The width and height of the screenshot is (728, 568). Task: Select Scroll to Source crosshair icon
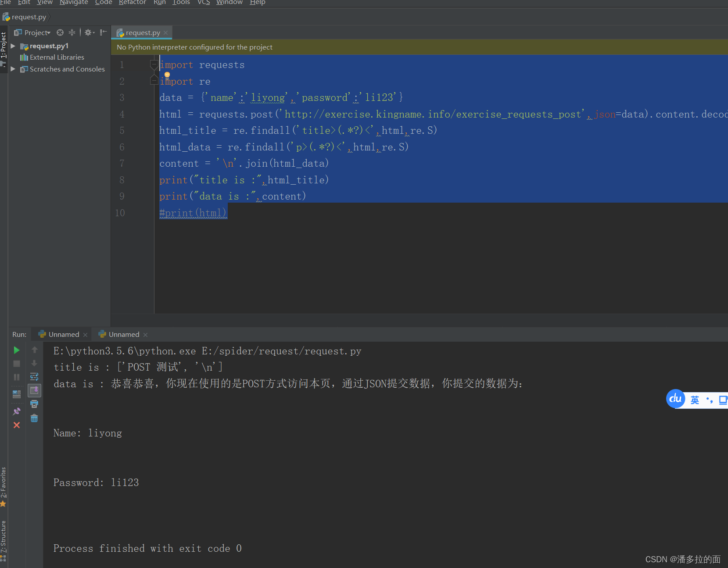point(60,32)
